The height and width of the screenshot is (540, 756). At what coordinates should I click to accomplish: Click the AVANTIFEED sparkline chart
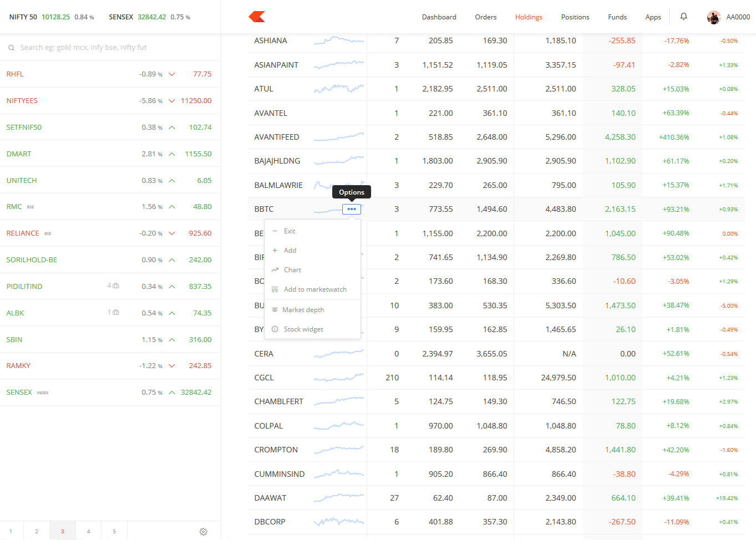(x=339, y=137)
